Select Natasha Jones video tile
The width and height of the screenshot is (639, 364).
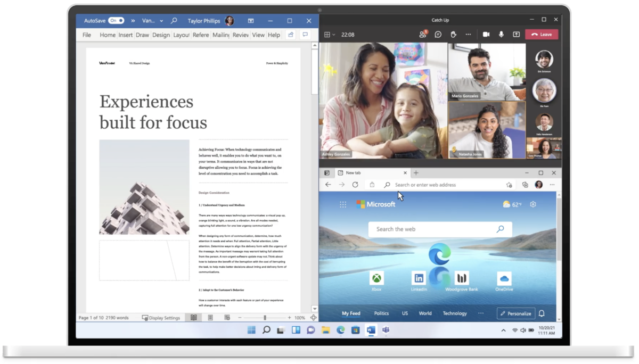487,129
